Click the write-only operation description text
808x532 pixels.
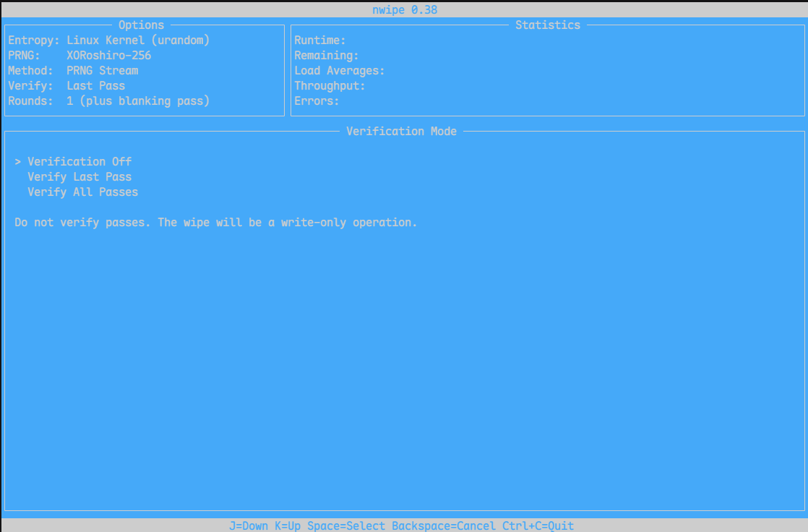pos(215,223)
